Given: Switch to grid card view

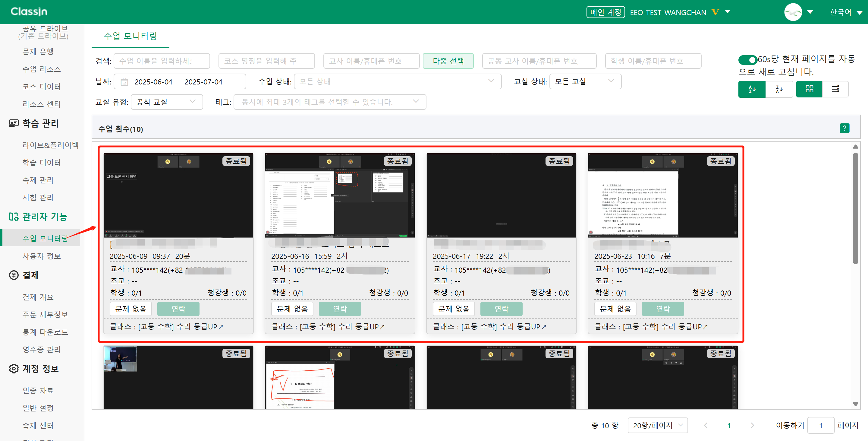Looking at the screenshot, I should click(809, 89).
